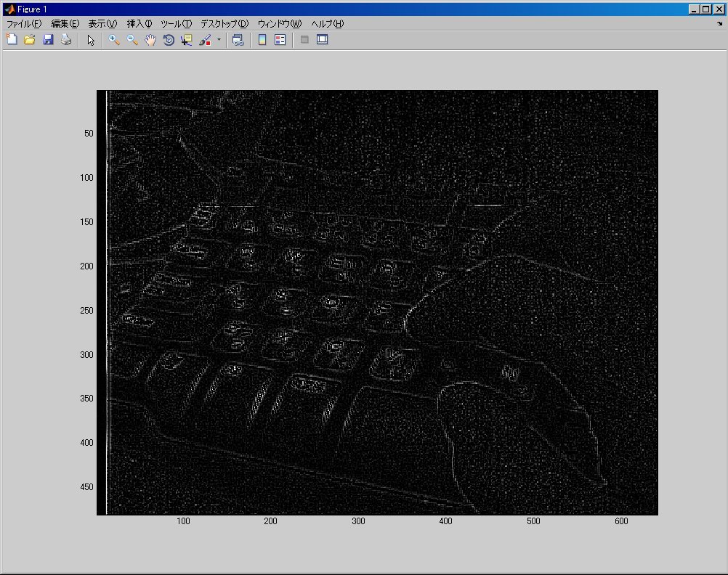Pick the Data Cursor tool

click(187, 40)
